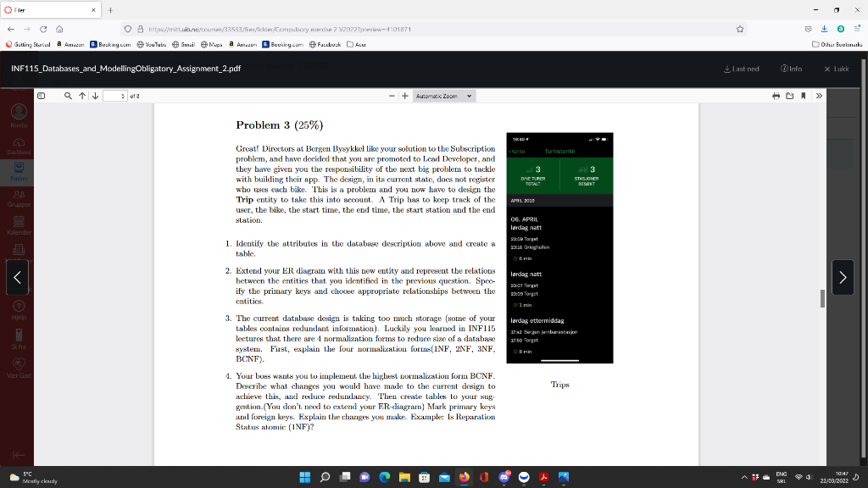Image resolution: width=868 pixels, height=488 pixels.
Task: Close preview with Lukk button
Action: 836,69
